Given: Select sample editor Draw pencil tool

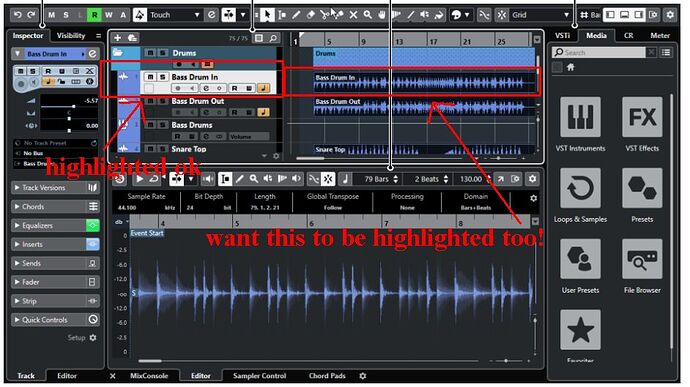Looking at the screenshot, I should pos(239,179).
